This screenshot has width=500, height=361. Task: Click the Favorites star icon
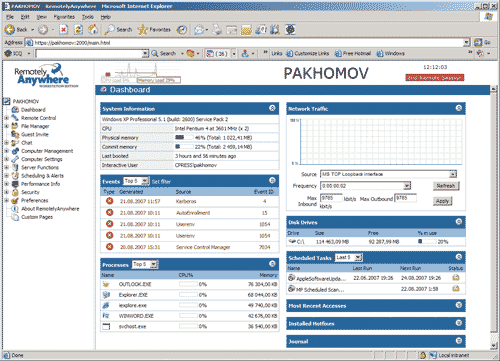coord(142,30)
